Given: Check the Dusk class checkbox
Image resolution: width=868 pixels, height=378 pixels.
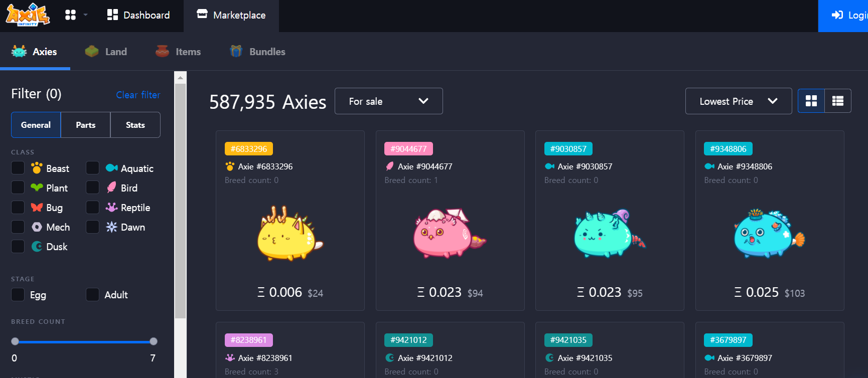Looking at the screenshot, I should (x=18, y=246).
